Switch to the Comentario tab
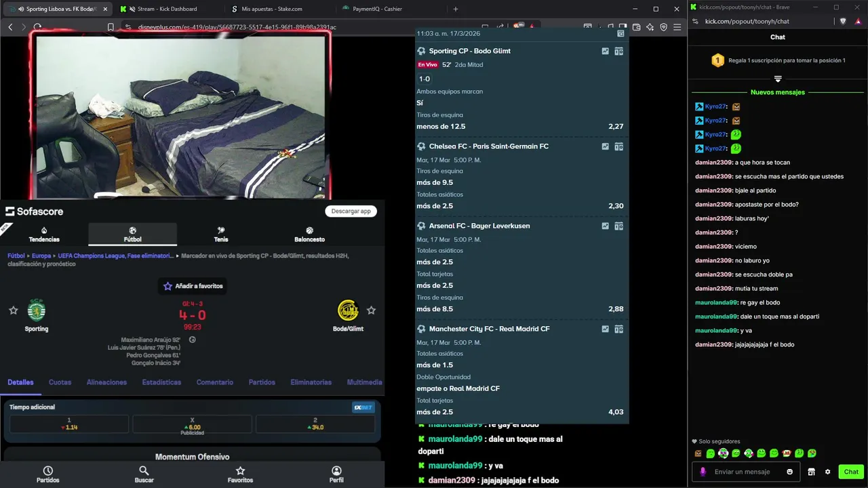The image size is (868, 488). point(215,382)
